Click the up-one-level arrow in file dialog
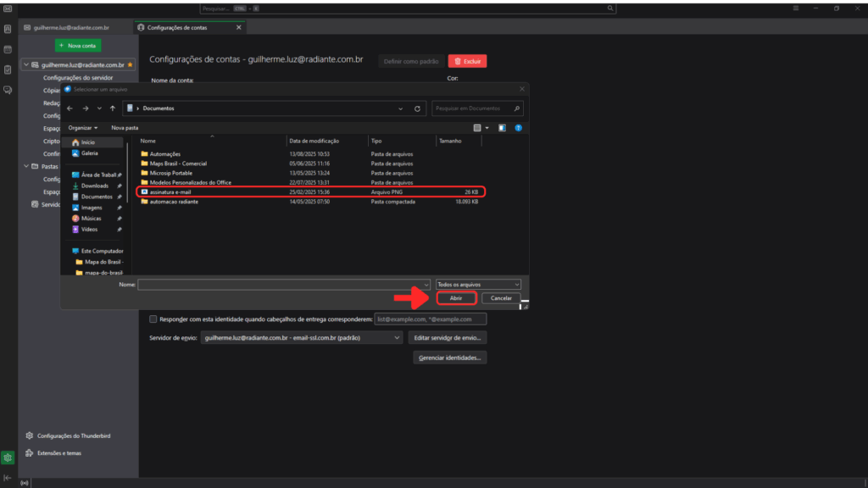The height and width of the screenshot is (488, 868). pyautogui.click(x=112, y=108)
